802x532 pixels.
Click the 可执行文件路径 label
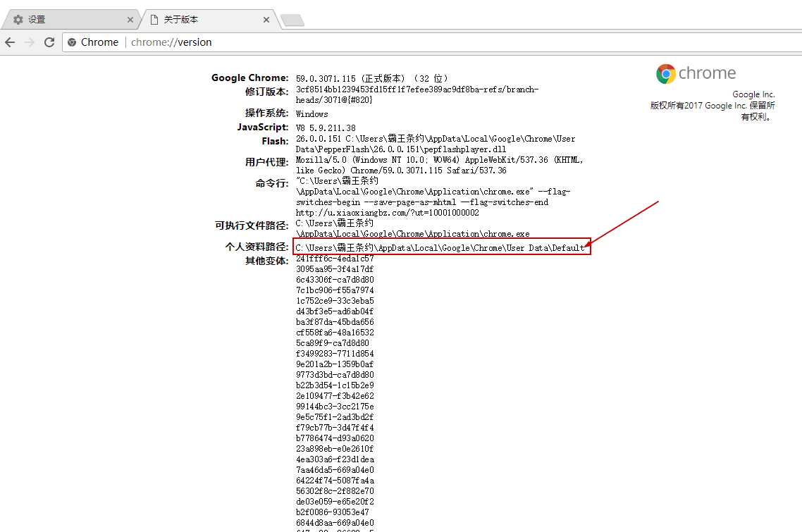coord(251,225)
